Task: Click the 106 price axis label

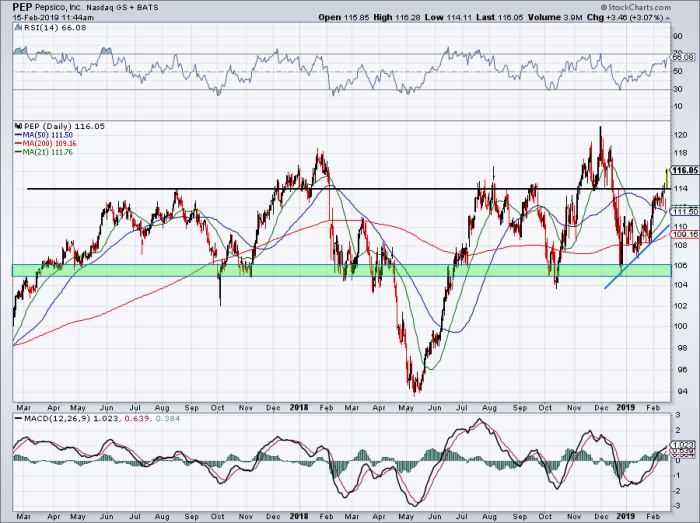Action: (x=679, y=266)
